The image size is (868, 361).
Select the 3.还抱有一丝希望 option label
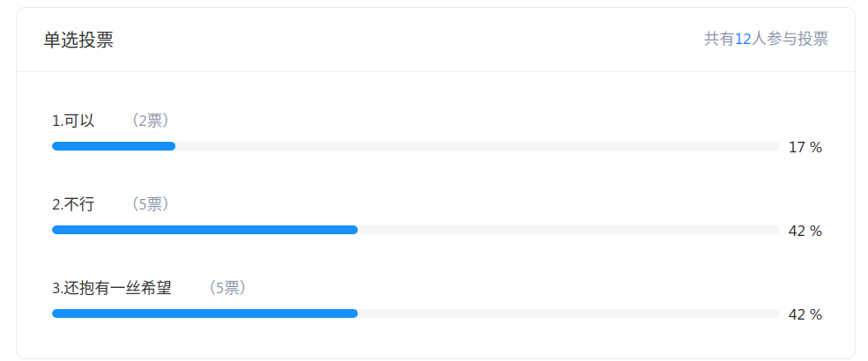[x=112, y=288]
